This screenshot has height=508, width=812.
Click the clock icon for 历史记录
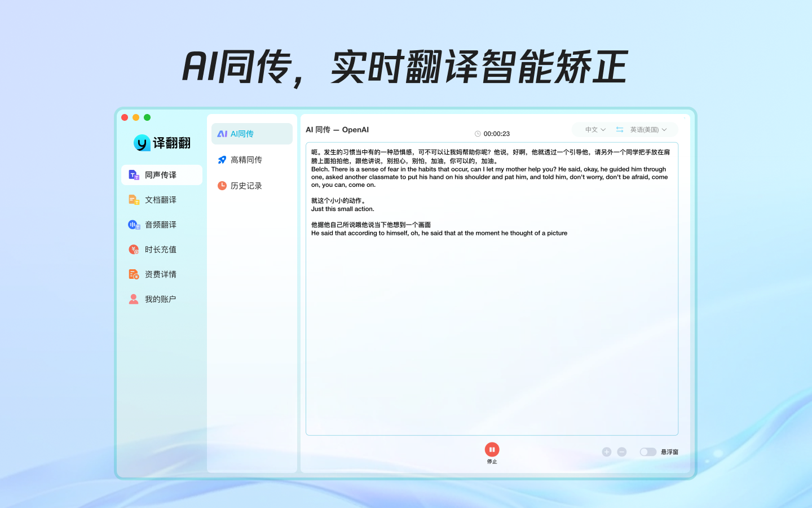tap(222, 186)
